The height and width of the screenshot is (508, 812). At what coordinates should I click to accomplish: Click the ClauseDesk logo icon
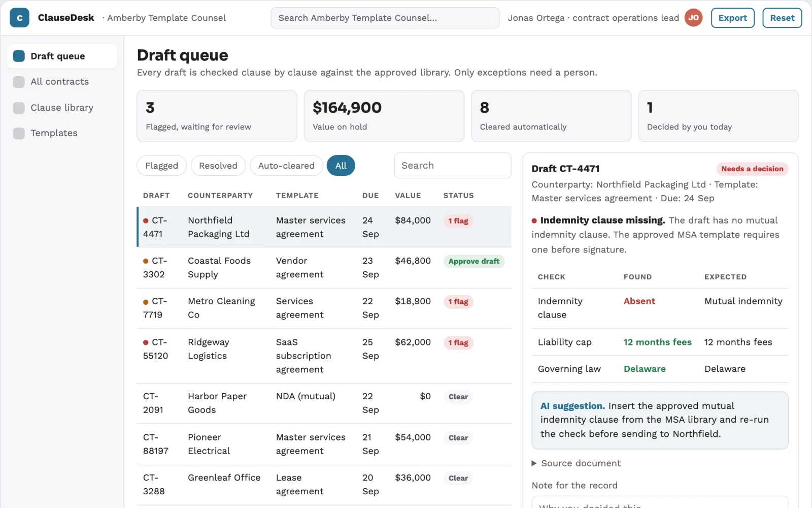click(19, 18)
